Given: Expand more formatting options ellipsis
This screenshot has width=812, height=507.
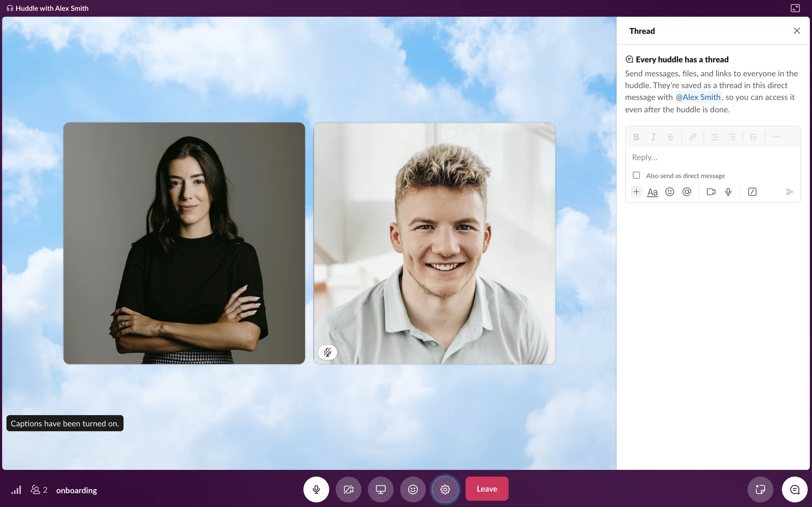Looking at the screenshot, I should (x=776, y=137).
